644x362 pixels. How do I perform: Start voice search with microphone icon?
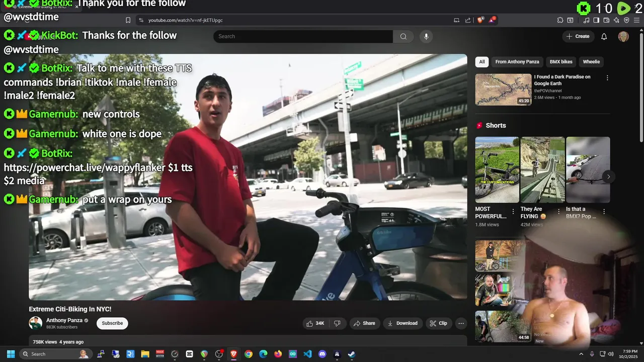(x=426, y=36)
